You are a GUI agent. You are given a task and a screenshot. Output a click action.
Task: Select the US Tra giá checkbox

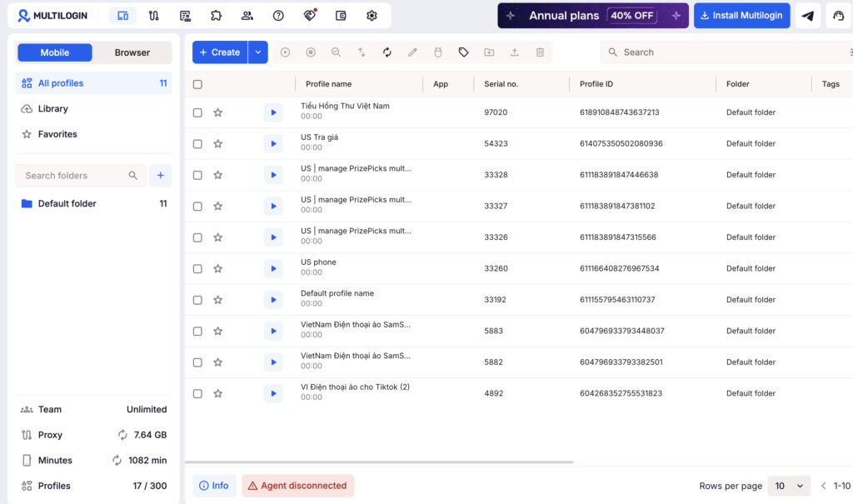coord(197,143)
